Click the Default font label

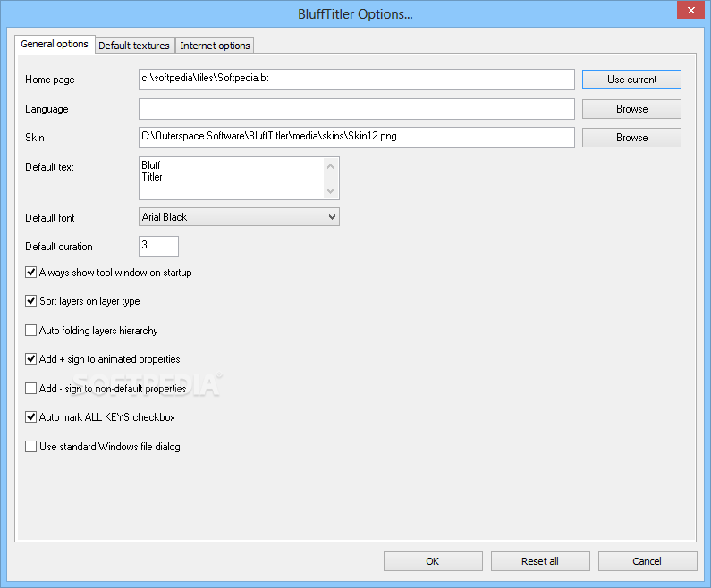(50, 218)
